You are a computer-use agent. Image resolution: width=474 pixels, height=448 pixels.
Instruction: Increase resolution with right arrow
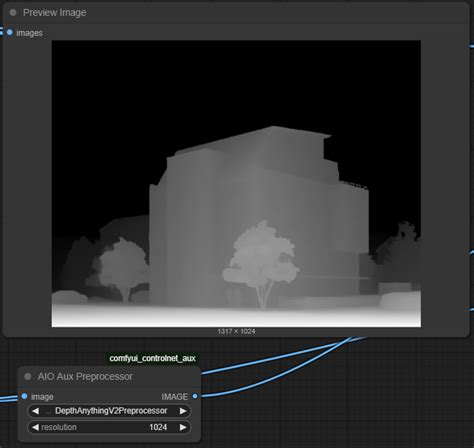click(183, 427)
